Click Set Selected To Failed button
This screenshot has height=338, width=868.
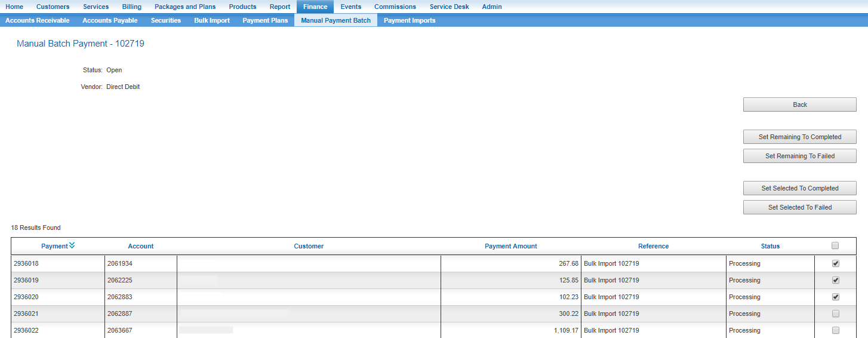click(x=799, y=207)
